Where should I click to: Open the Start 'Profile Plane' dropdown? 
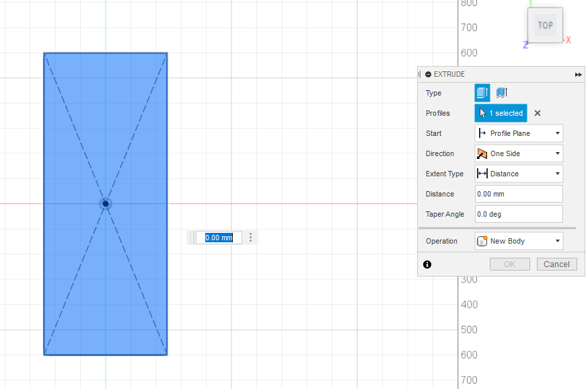pos(519,133)
